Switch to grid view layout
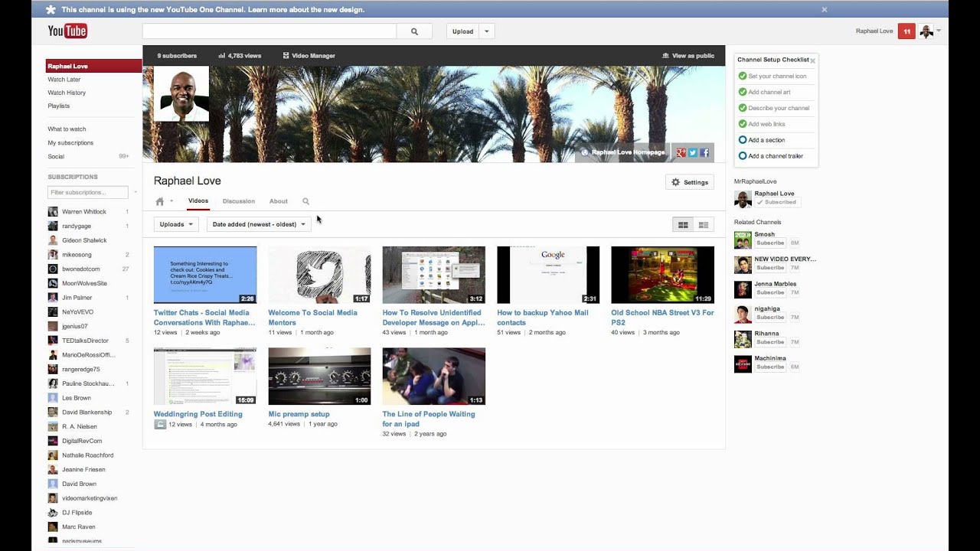 [x=683, y=224]
